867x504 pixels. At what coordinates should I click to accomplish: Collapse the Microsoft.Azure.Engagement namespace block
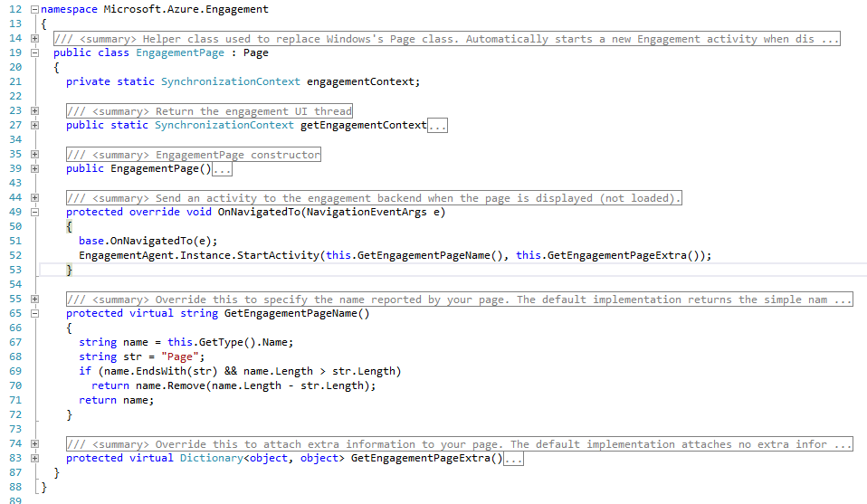[34, 9]
